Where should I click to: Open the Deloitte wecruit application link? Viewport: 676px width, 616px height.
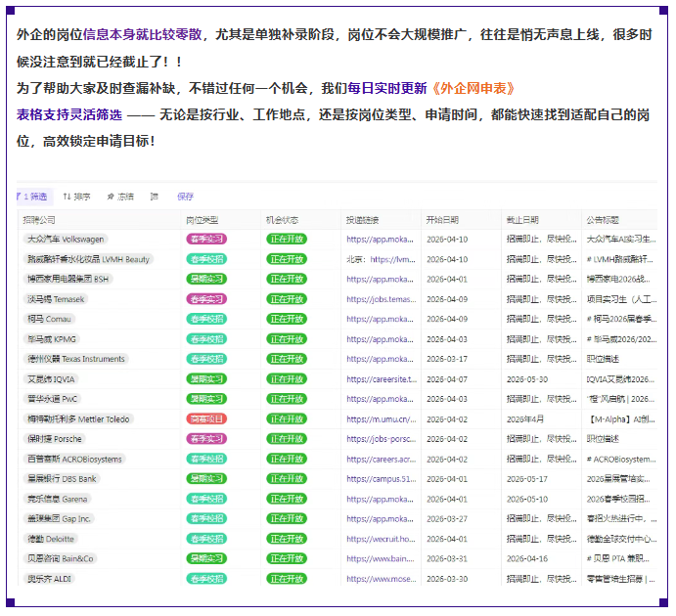[381, 539]
